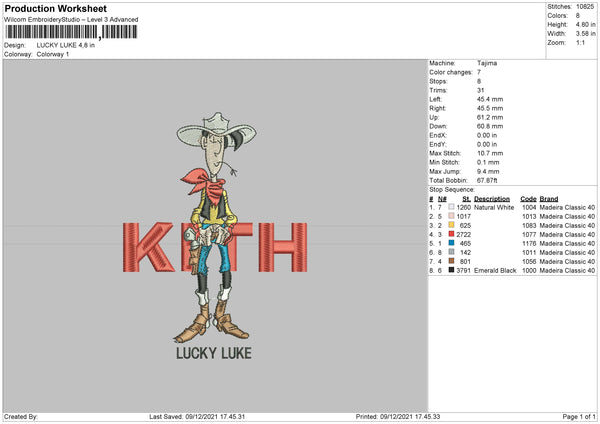Click stitch count 3791 in row 8
The image size is (600, 424).
pyautogui.click(x=463, y=271)
